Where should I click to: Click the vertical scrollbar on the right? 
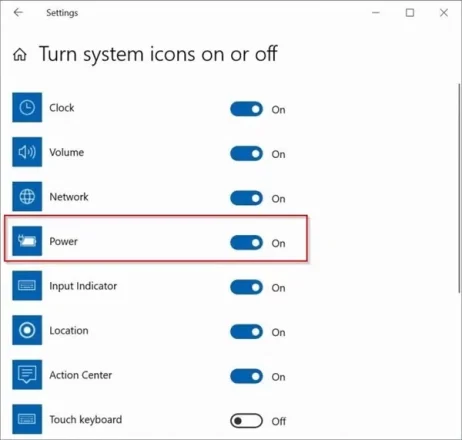point(460,188)
